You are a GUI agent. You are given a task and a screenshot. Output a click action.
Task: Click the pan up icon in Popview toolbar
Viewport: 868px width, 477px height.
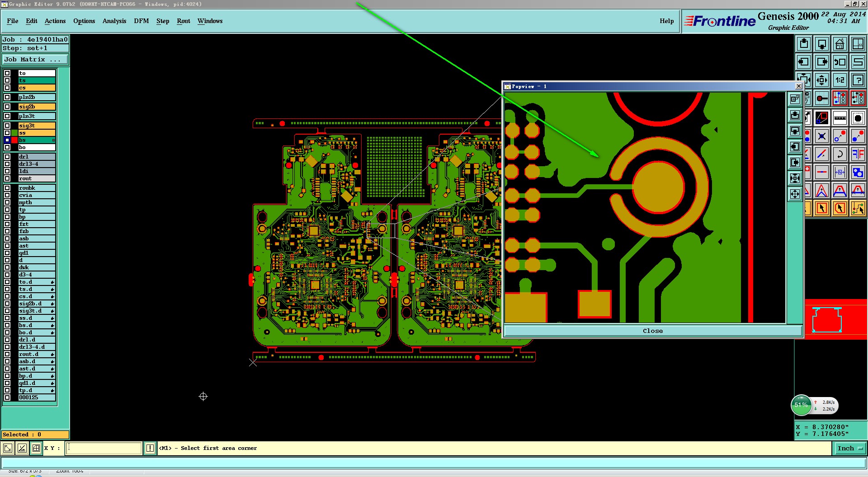[795, 115]
